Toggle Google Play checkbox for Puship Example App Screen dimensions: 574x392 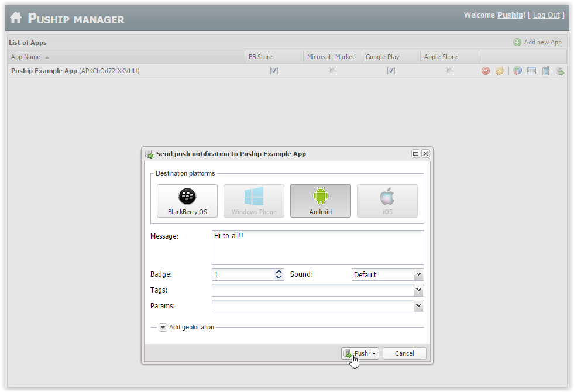(391, 71)
